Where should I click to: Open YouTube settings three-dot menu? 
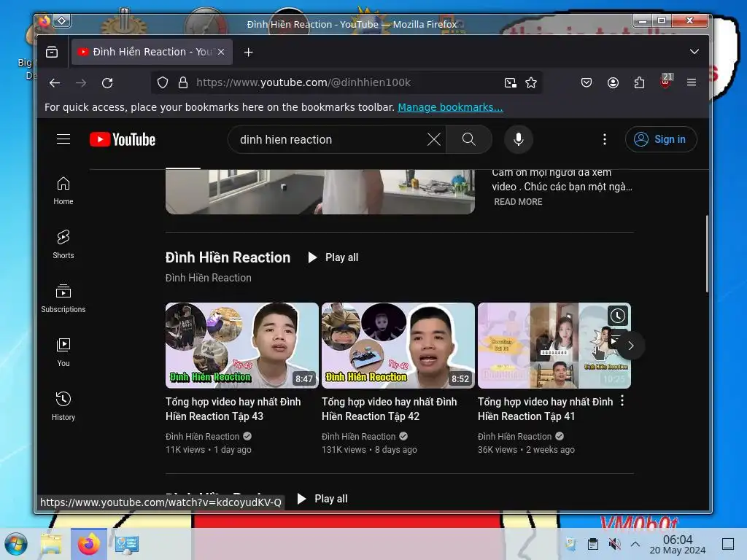click(605, 139)
